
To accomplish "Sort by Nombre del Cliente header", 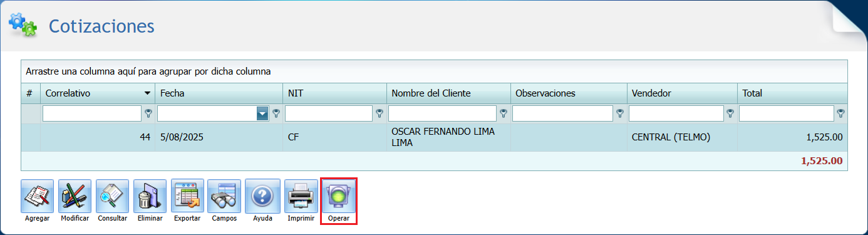I will [448, 93].
